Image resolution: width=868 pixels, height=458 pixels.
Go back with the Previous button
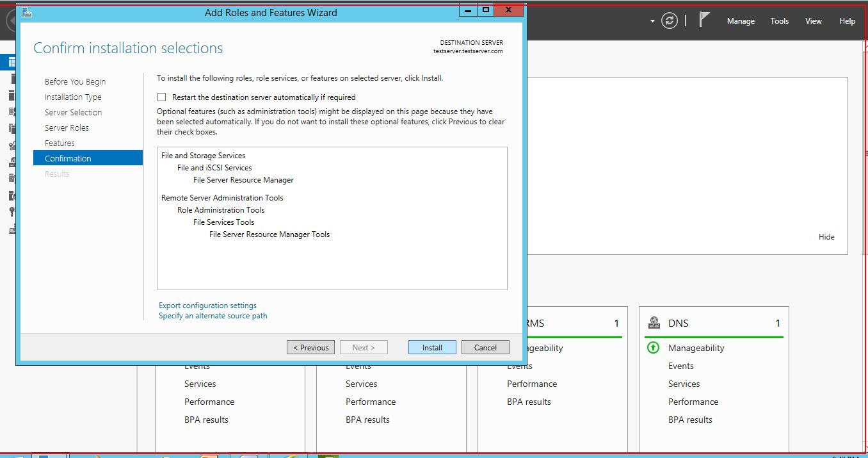310,347
